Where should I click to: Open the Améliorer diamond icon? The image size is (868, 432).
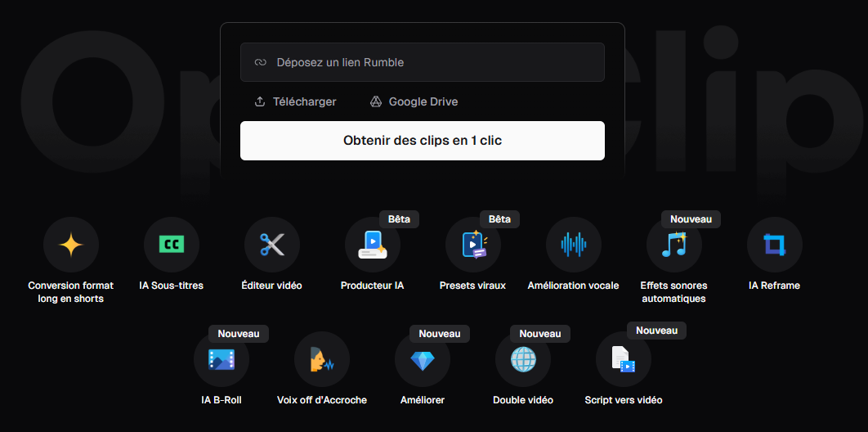(x=423, y=359)
